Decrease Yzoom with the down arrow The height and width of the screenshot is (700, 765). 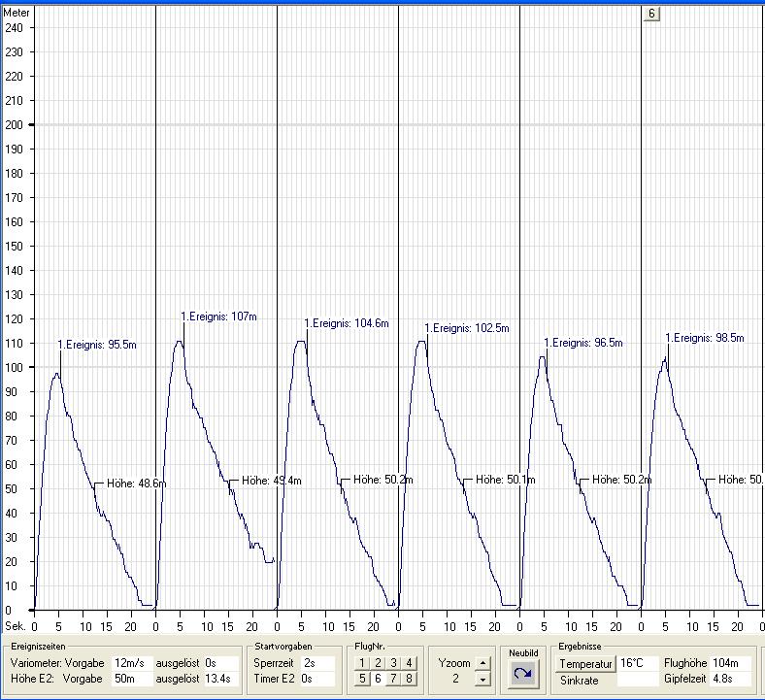coord(483,680)
